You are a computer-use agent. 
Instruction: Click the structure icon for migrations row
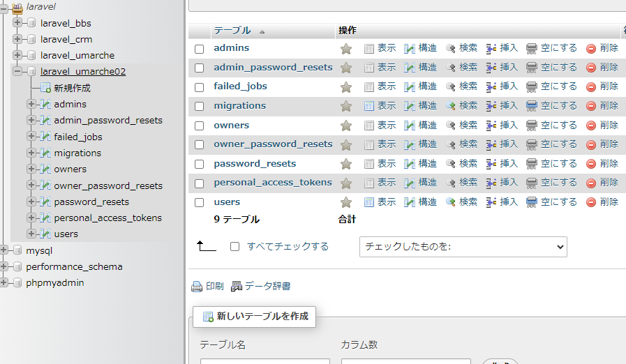410,106
